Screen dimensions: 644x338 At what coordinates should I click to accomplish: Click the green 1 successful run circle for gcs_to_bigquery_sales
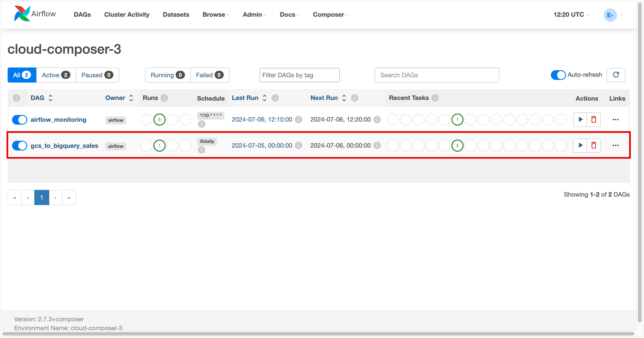point(159,146)
